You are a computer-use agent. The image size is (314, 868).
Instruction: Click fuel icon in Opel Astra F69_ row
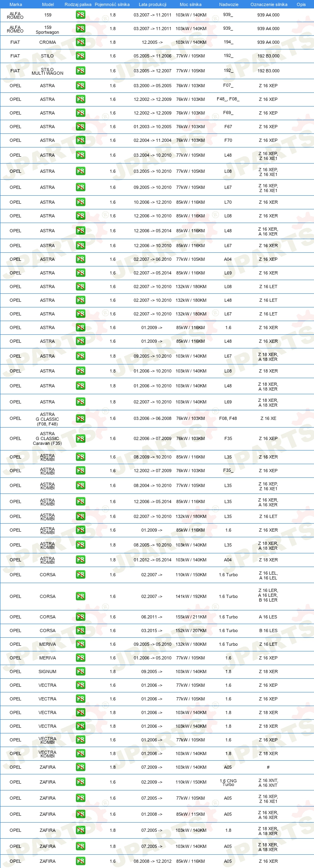80,113
